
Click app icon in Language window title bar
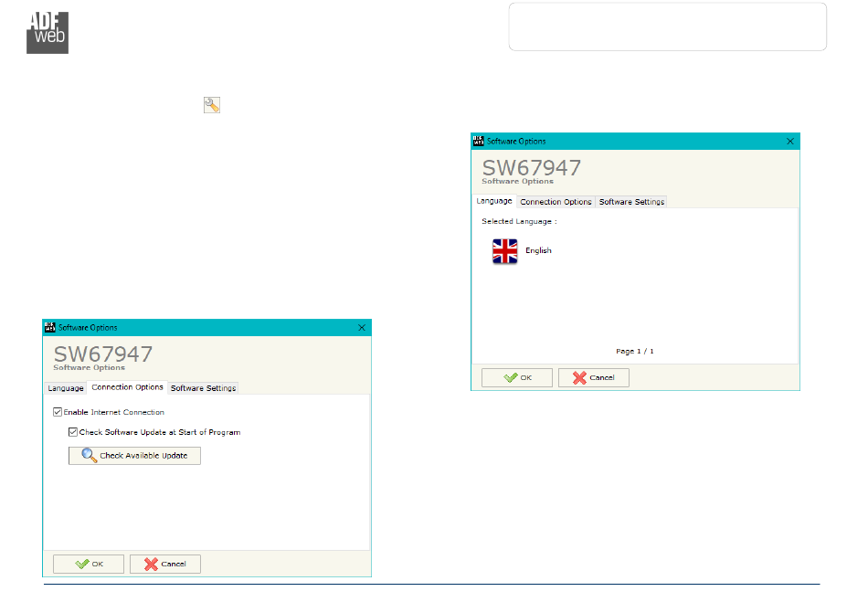tap(478, 141)
